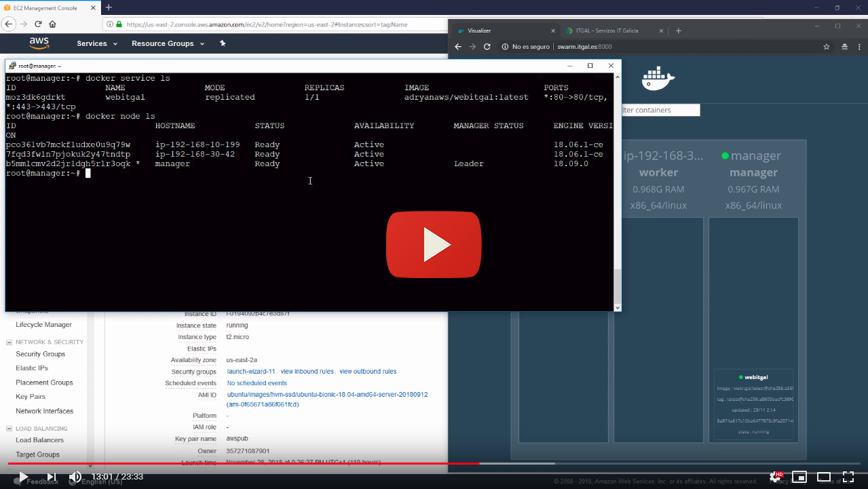Click the manager node header
The image size is (868, 489).
click(753, 180)
